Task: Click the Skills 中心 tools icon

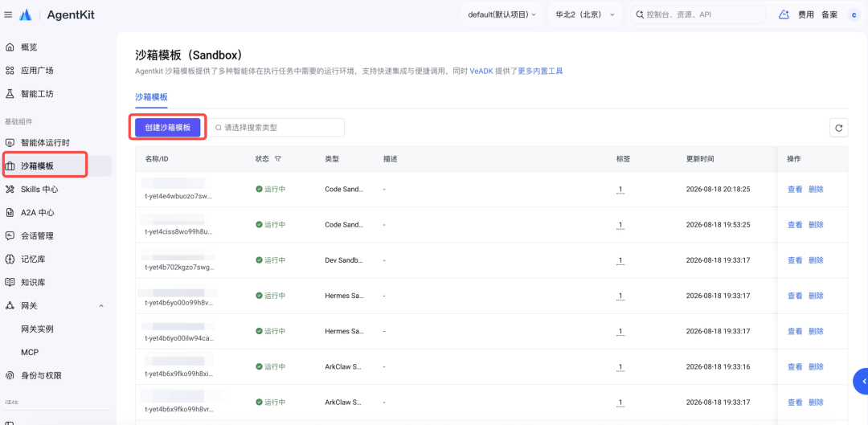Action: 10,190
